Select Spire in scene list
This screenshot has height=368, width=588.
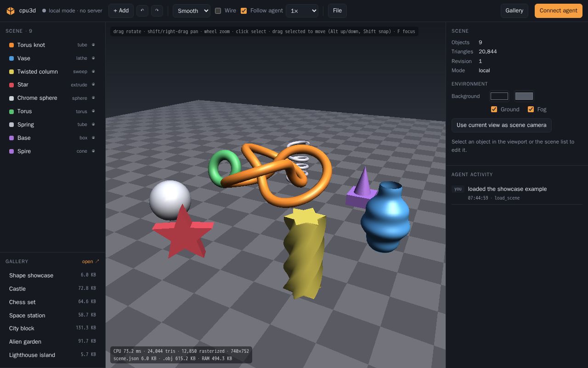point(52,151)
